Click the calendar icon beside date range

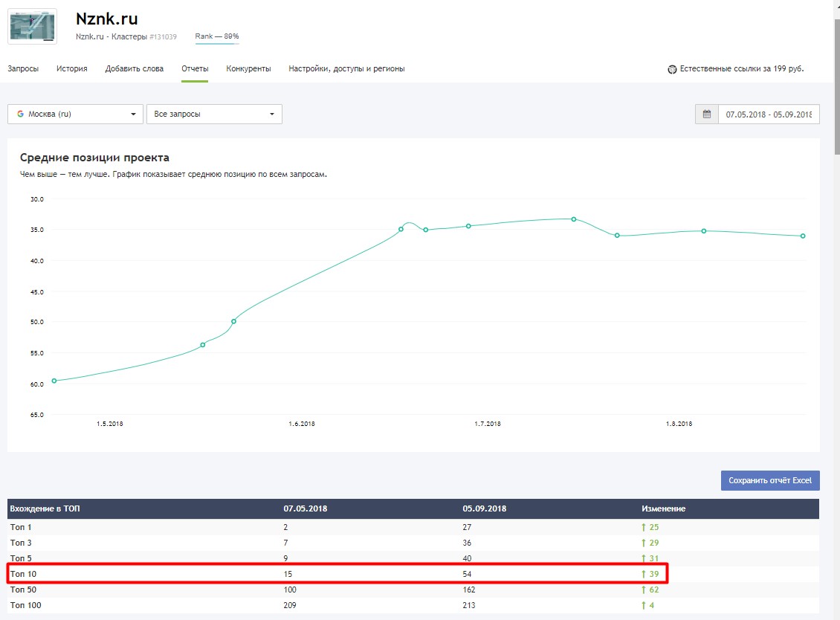click(x=707, y=114)
